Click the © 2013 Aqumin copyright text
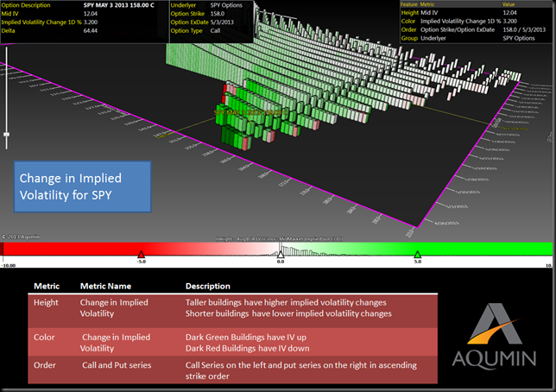 [21, 237]
